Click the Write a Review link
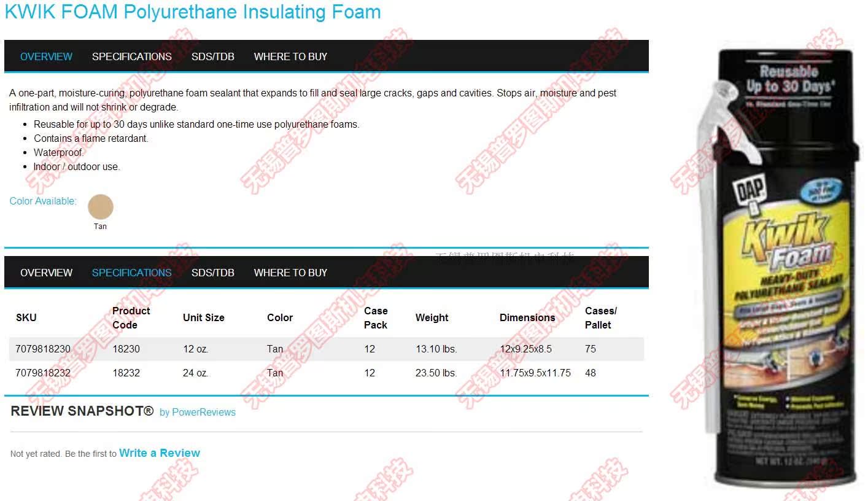 (160, 453)
